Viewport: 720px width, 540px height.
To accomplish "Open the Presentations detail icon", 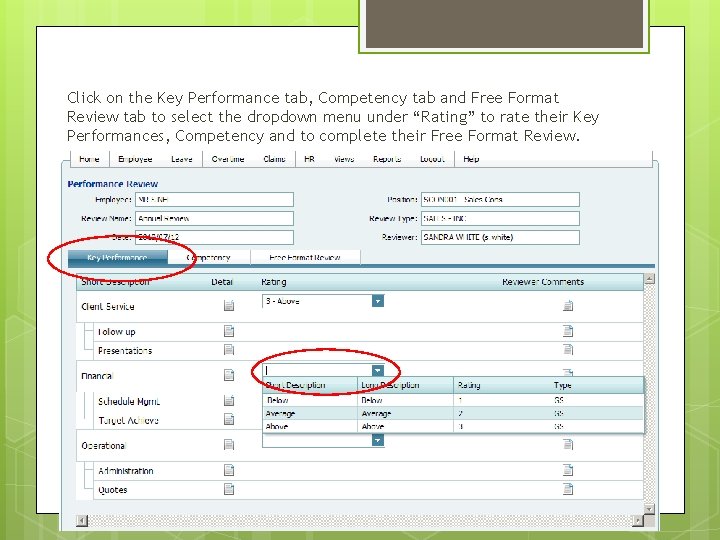I will [229, 350].
